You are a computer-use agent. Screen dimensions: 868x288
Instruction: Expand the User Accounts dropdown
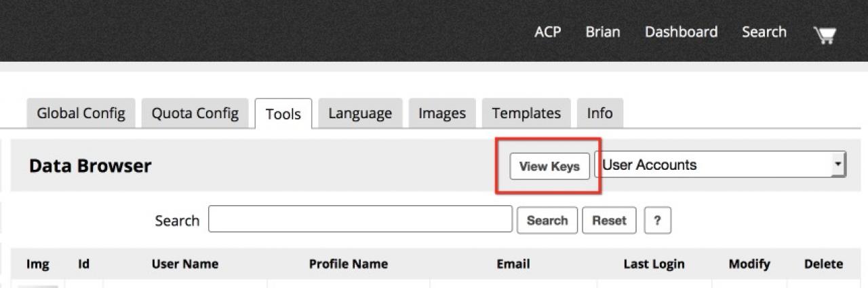tap(720, 165)
